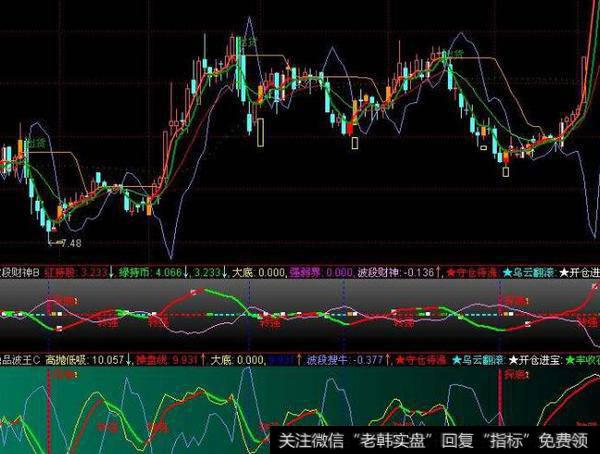Click cyan star 乌云翻滚 in bottom panel

point(486,358)
